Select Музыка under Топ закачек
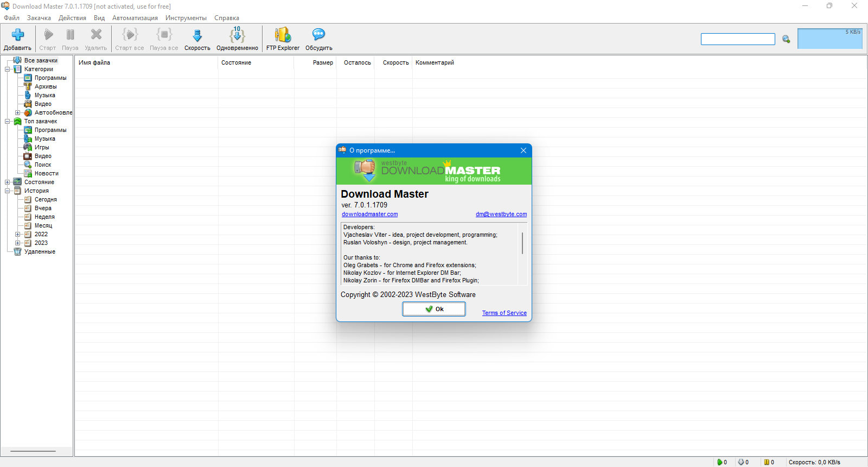Viewport: 868px width, 467px height. (x=45, y=138)
